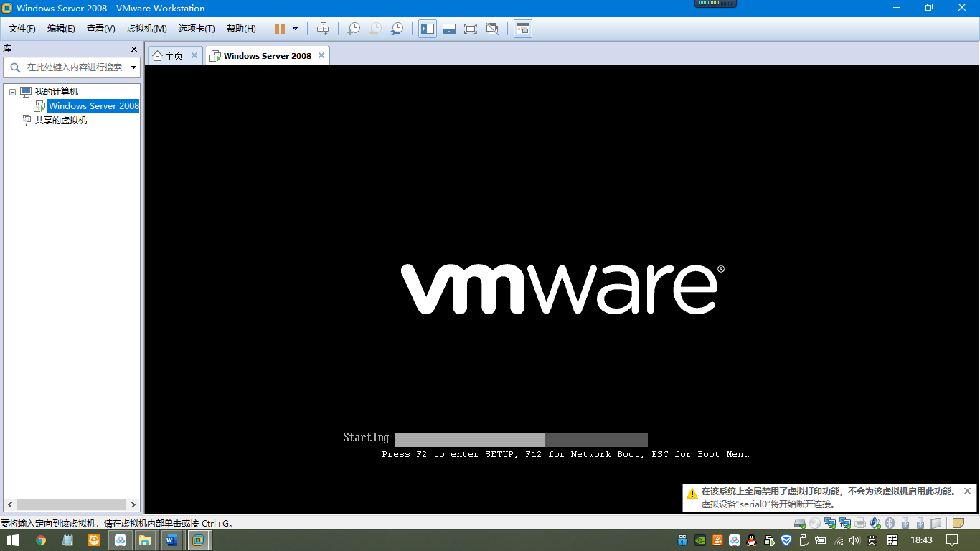Viewport: 980px width, 551px height.
Task: Take a snapshot of this virtual machine
Action: pyautogui.click(x=354, y=29)
